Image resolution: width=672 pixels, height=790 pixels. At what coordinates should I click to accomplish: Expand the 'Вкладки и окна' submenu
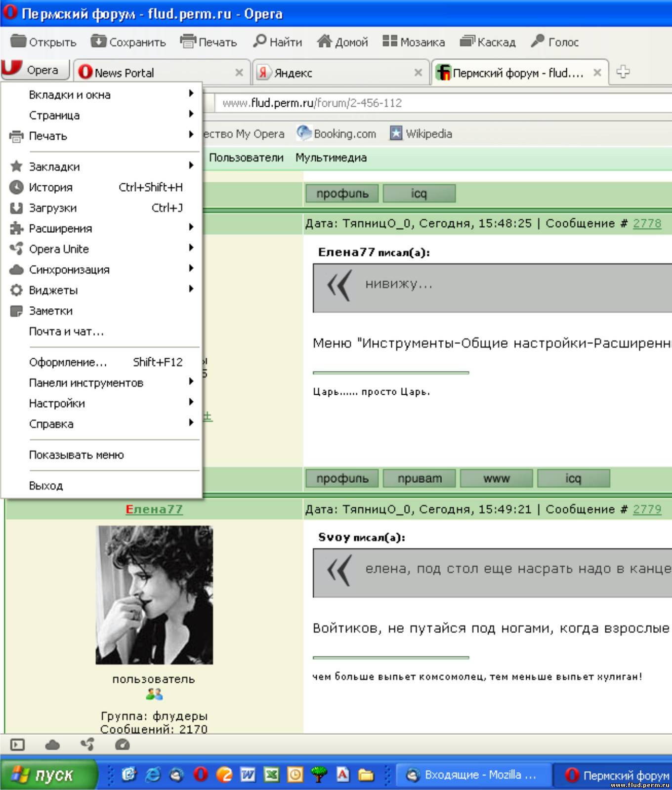coord(70,95)
